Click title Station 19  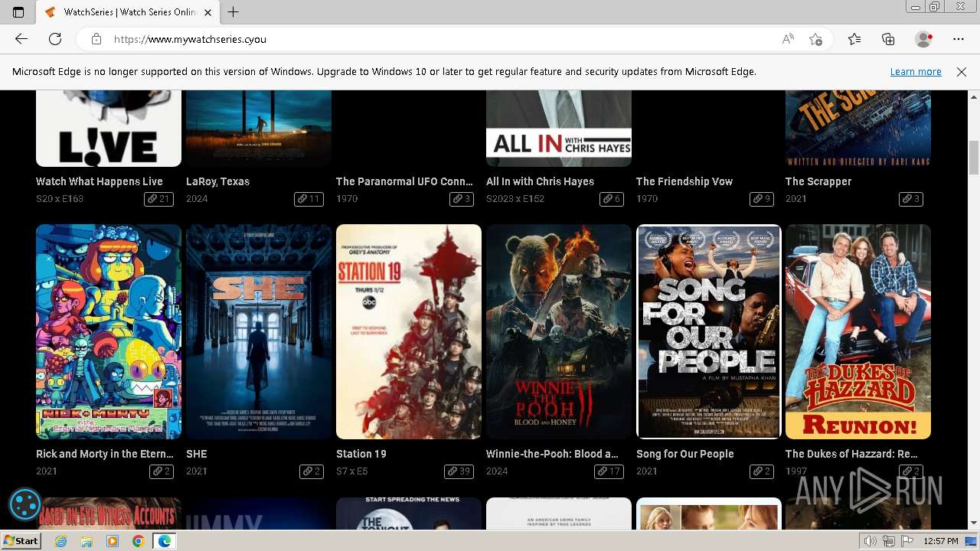click(361, 454)
